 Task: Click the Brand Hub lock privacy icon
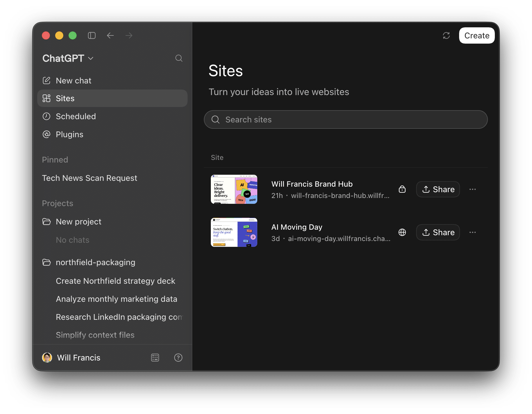pyautogui.click(x=402, y=189)
